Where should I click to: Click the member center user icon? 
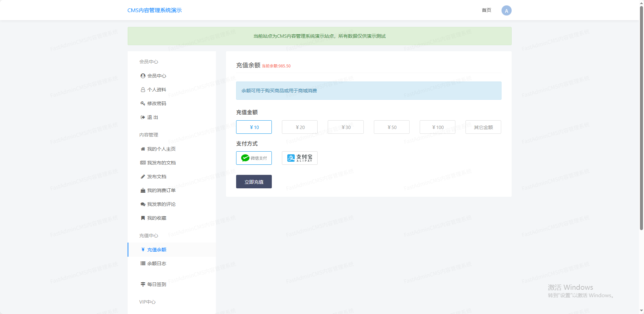point(143,76)
